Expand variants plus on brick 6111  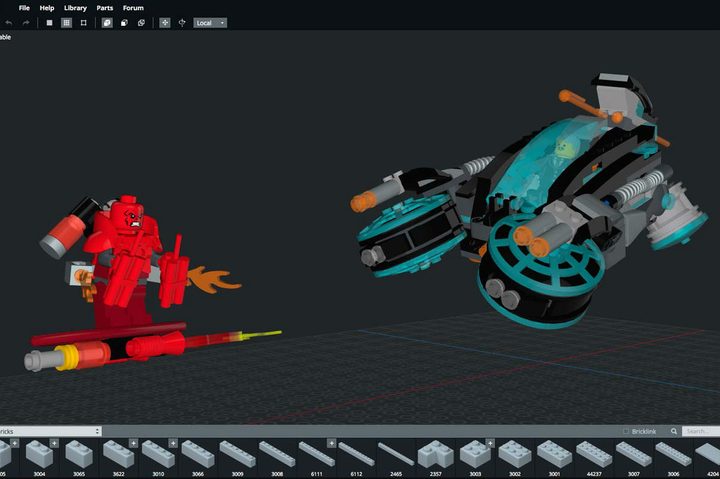tap(331, 443)
